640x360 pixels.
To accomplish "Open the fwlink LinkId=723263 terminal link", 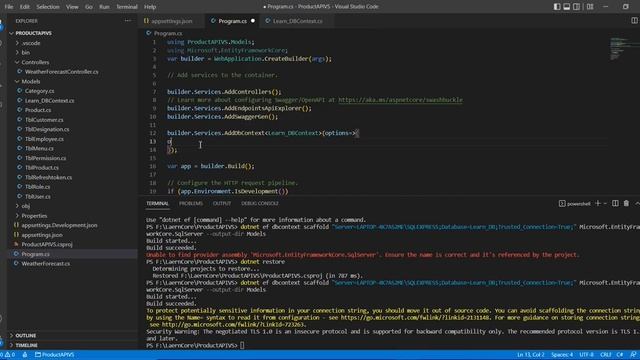I will (233, 324).
